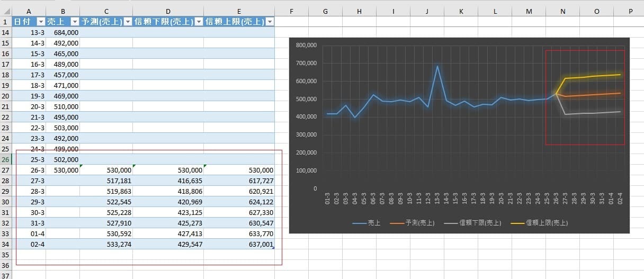Expand the 予測(売上) filter dropdown arrow
Screen dimensions: 644x279
pyautogui.click(x=127, y=22)
